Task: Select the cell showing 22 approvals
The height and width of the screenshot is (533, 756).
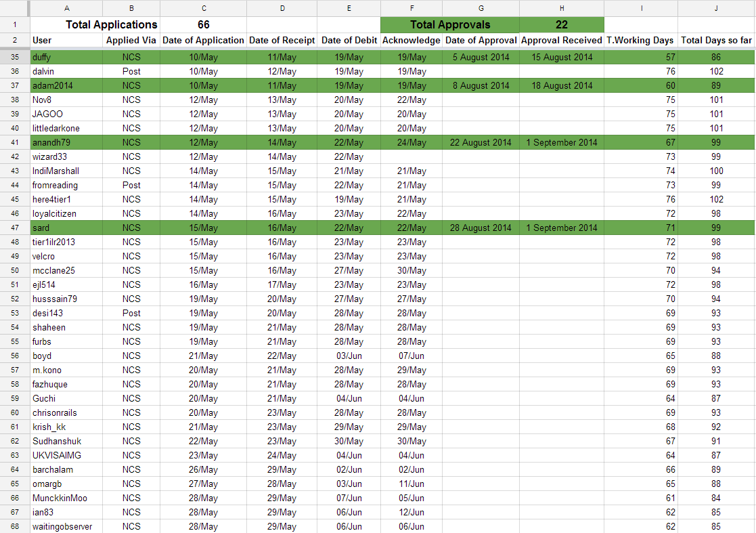Action: pyautogui.click(x=562, y=25)
